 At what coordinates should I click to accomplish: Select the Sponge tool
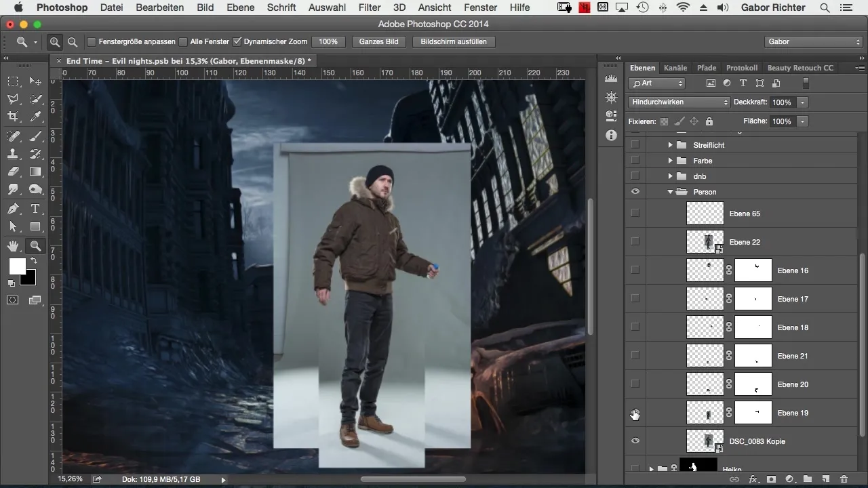tap(36, 190)
